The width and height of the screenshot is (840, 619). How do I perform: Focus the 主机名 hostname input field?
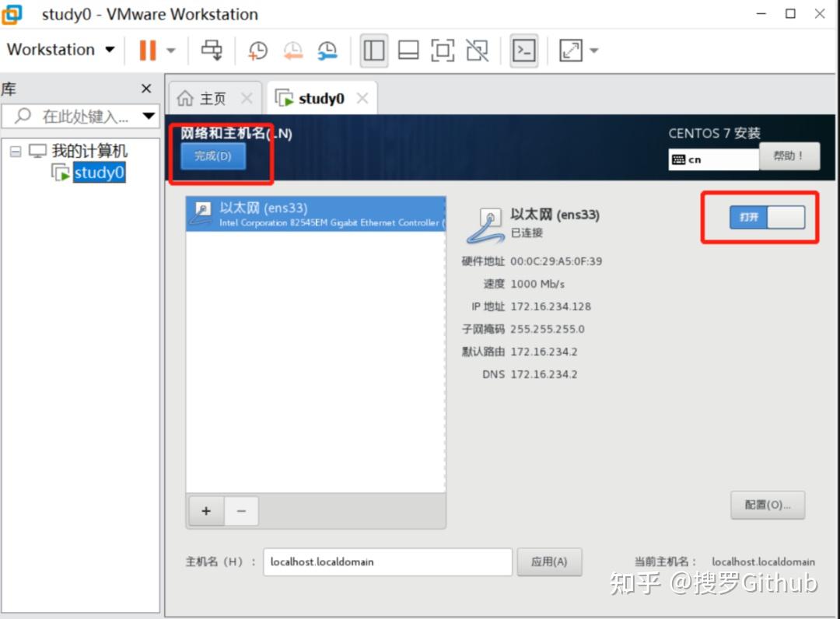pyautogui.click(x=387, y=561)
